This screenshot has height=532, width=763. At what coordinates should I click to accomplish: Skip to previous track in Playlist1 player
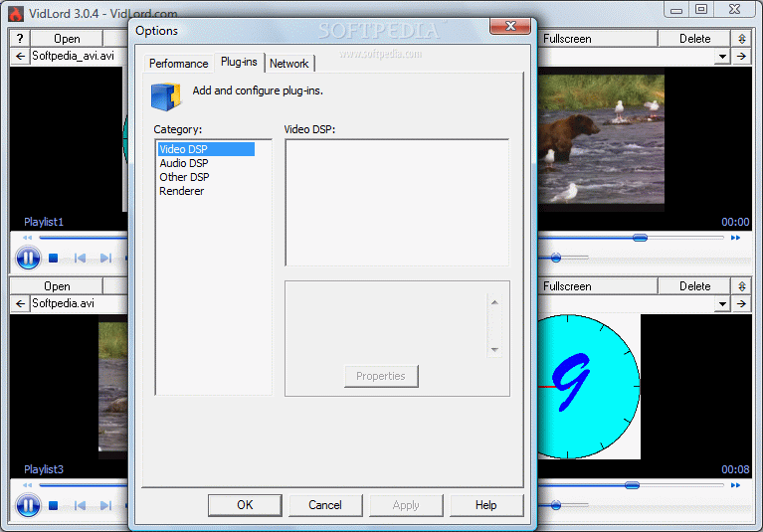pyautogui.click(x=81, y=258)
